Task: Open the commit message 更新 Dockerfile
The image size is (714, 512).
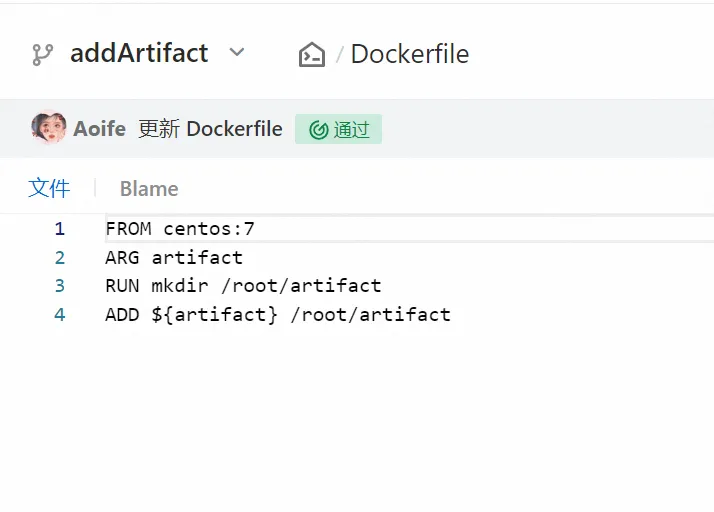Action: coord(210,129)
